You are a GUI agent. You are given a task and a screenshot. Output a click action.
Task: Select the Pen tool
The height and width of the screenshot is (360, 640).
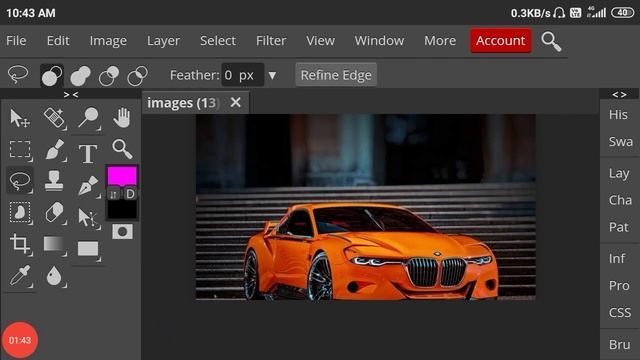(x=88, y=186)
